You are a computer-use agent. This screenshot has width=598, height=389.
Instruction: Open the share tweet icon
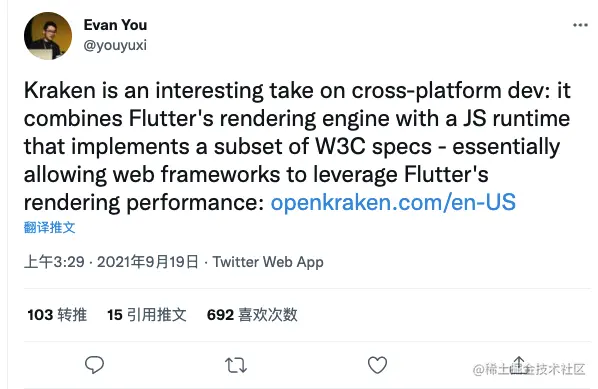(x=519, y=365)
